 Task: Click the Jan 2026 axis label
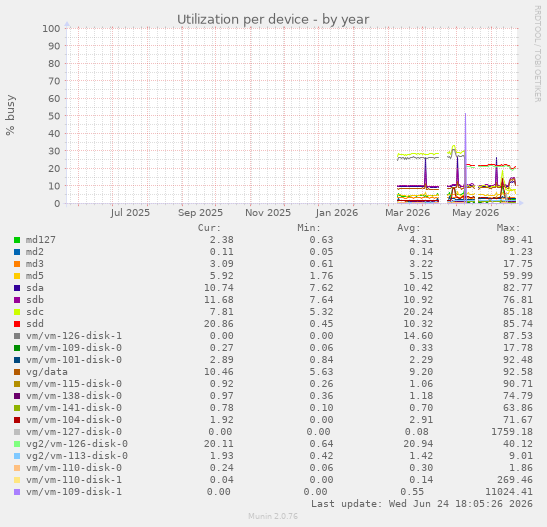(x=337, y=213)
